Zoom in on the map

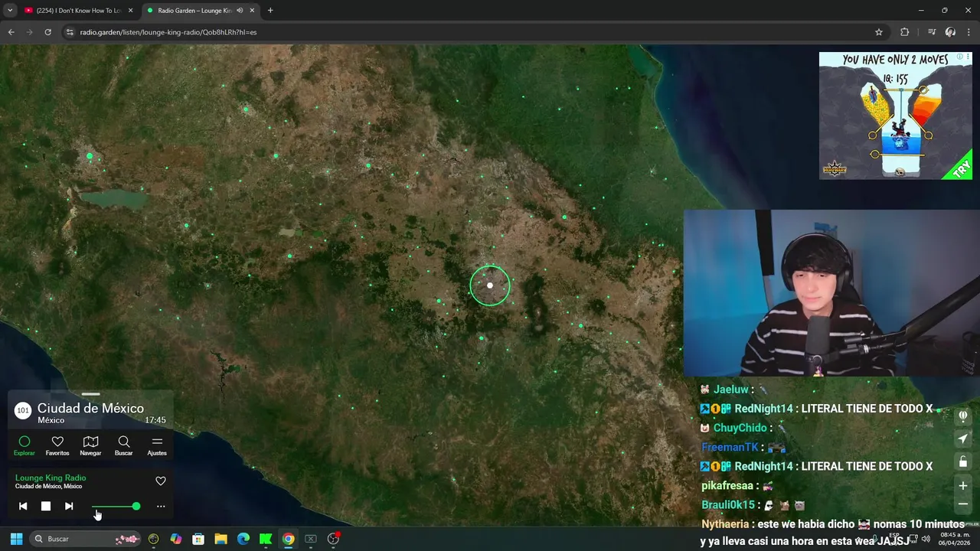(963, 485)
